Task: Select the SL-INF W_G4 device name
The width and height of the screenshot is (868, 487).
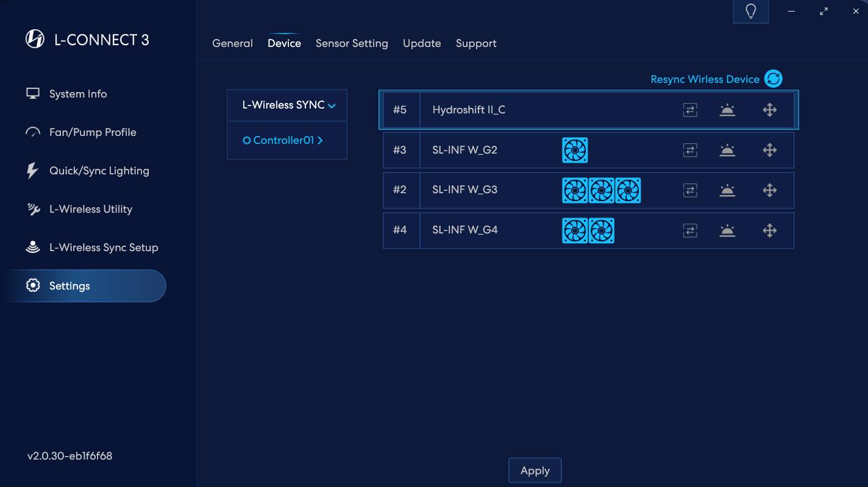Action: pyautogui.click(x=464, y=230)
